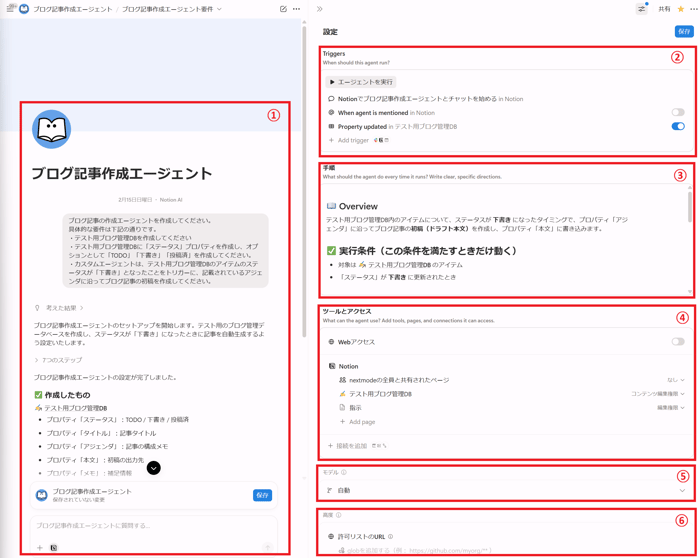Click the plus attach icon in chat input

40,548
